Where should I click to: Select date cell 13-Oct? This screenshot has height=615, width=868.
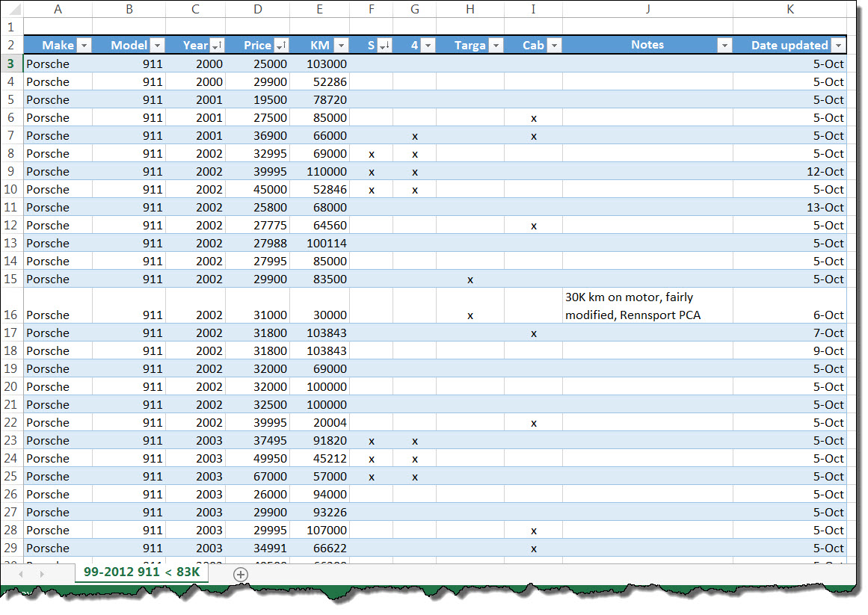pyautogui.click(x=790, y=208)
